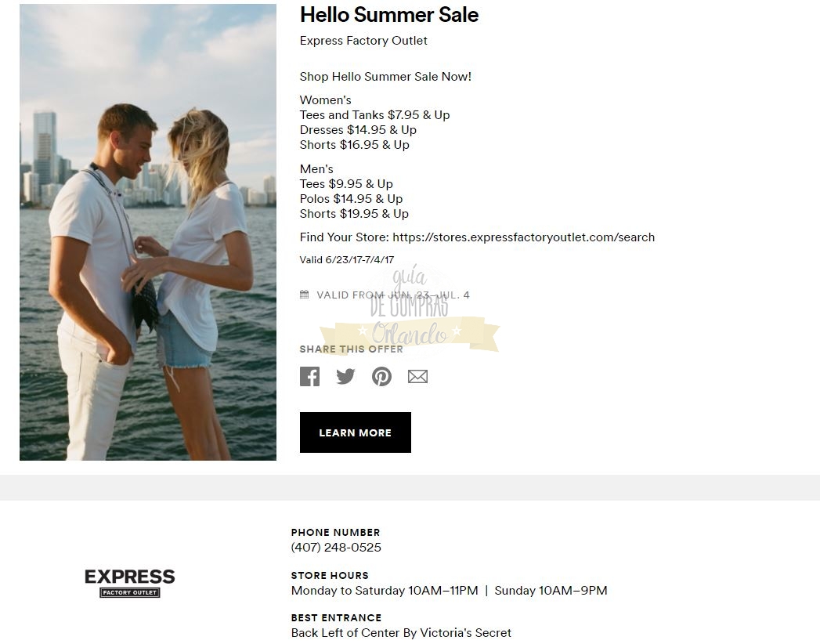The height and width of the screenshot is (644, 820).
Task: Click the Back Left of Center entrance text
Action: 401,633
